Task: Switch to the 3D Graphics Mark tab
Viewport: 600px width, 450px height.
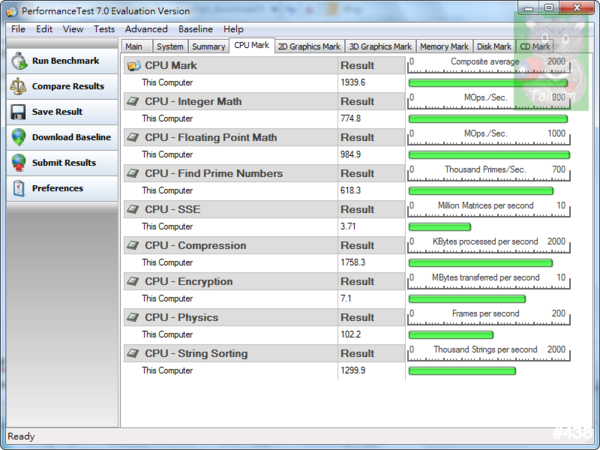Action: click(x=380, y=46)
